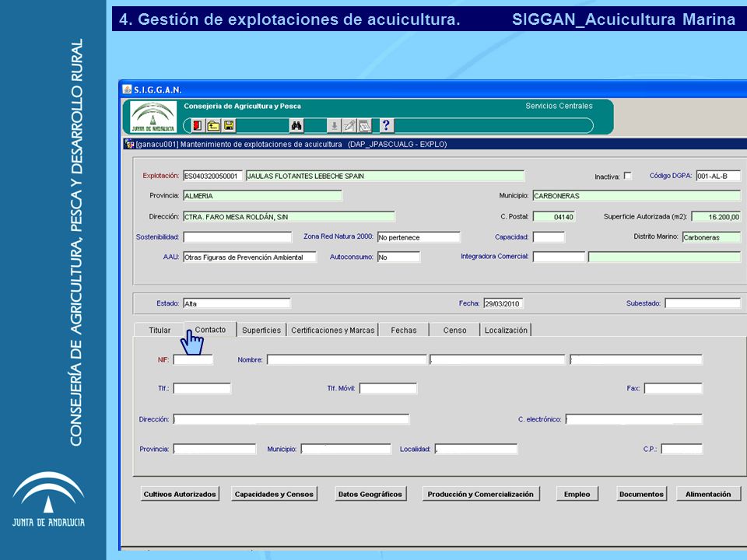747x560 pixels.
Task: Click the Datos Geográficos button
Action: point(370,495)
